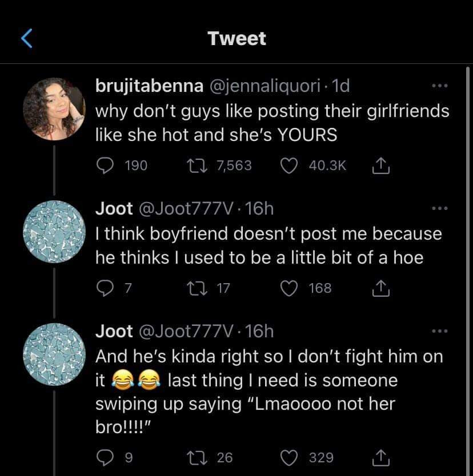Like Joot's tweet with 329 likes
This screenshot has width=473, height=476.
coord(290,457)
